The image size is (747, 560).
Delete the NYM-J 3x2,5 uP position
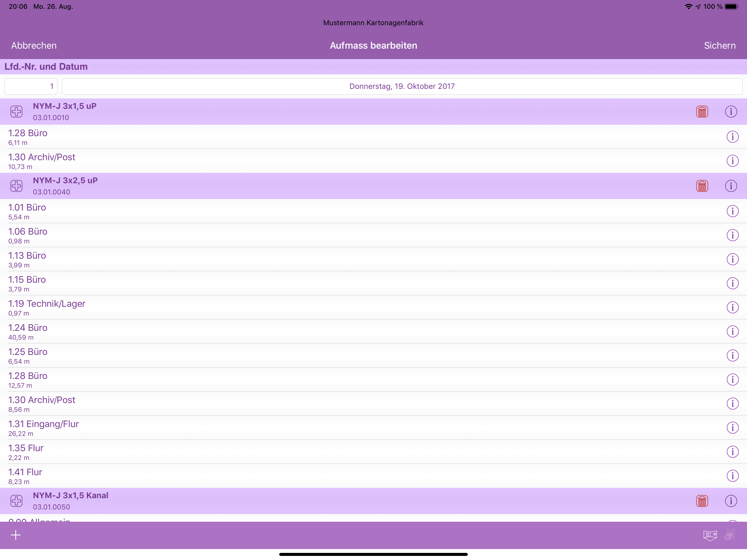702,186
